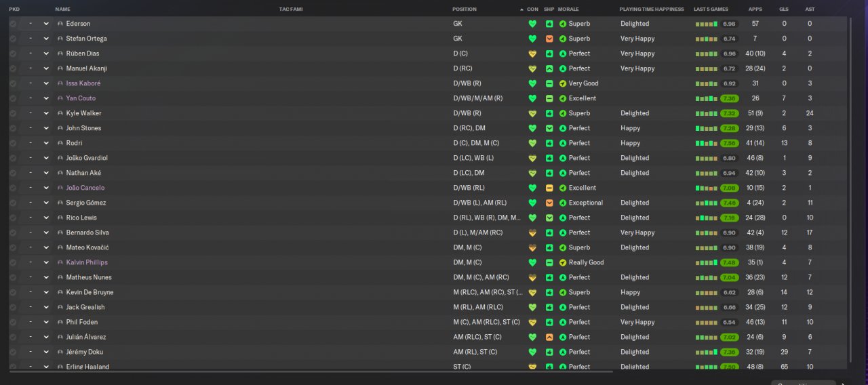Toggle picked checkmark for Jérémy Doku
Screen dimensions: 868x385
click(x=13, y=352)
